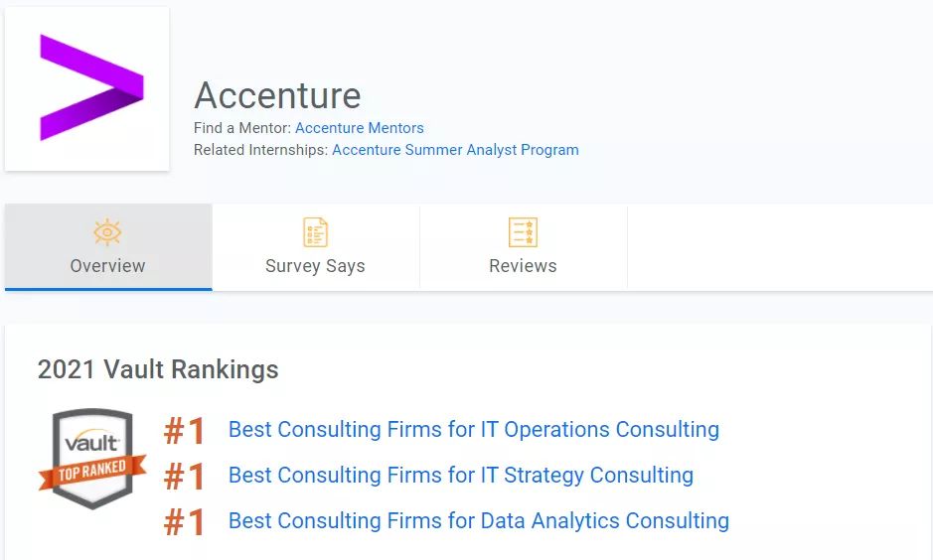The width and height of the screenshot is (933, 560).
Task: Click the #1 rank beside IT Operations
Action: click(x=185, y=430)
